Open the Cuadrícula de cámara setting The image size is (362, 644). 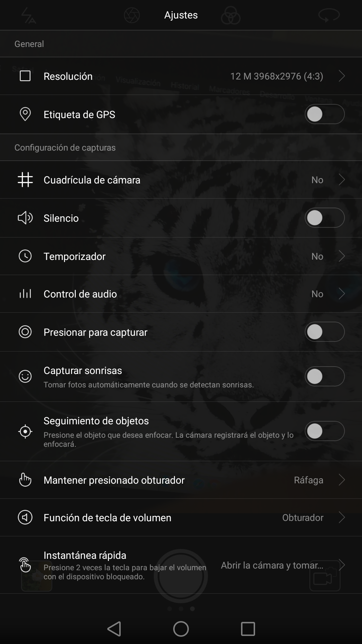point(181,180)
